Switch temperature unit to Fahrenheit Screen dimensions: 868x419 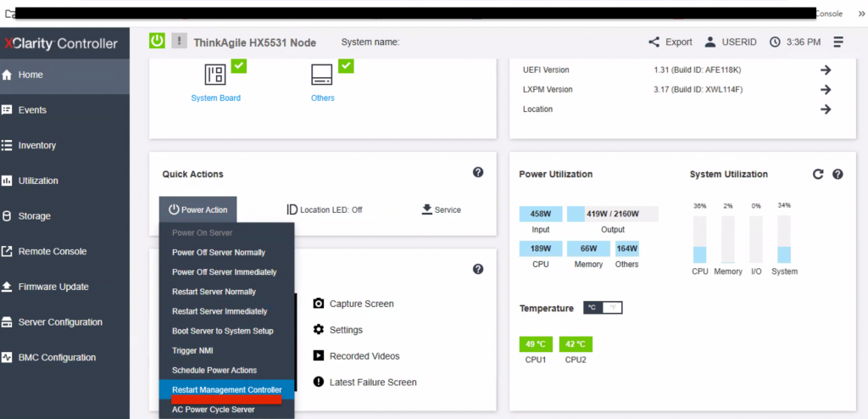(614, 308)
